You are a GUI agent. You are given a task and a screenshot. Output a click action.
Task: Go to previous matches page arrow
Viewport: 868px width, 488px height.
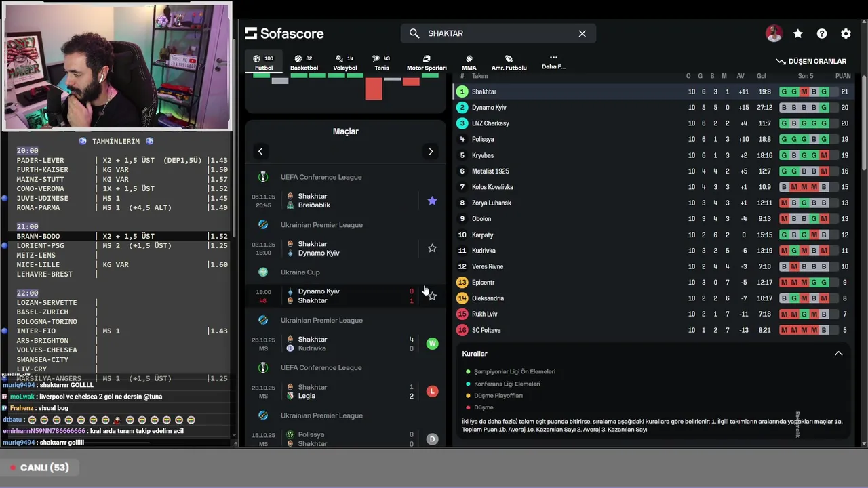coord(260,151)
